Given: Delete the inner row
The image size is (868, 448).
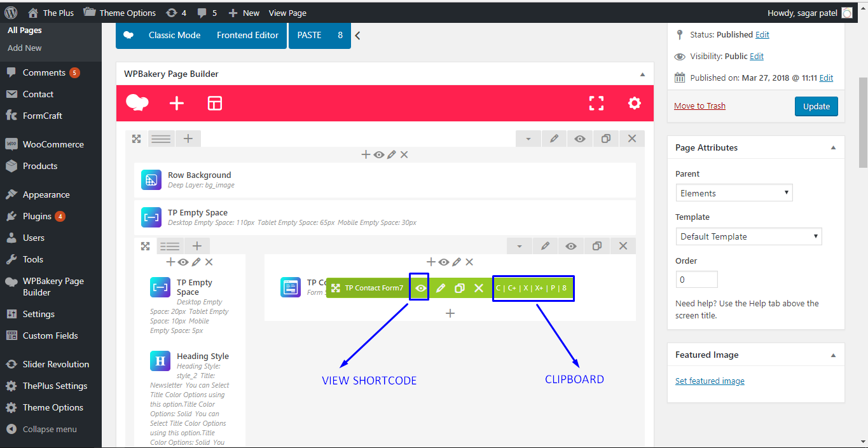Looking at the screenshot, I should (623, 246).
